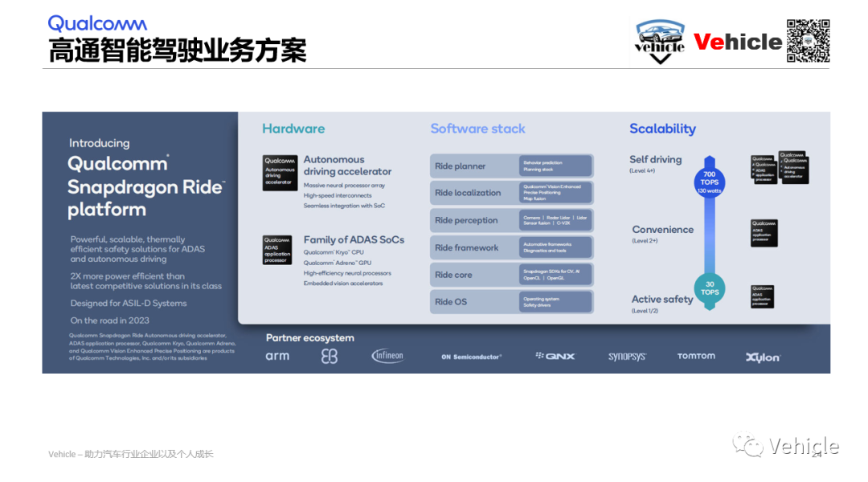Select the Ride framework bar
The width and height of the screenshot is (868, 482).
(x=511, y=247)
